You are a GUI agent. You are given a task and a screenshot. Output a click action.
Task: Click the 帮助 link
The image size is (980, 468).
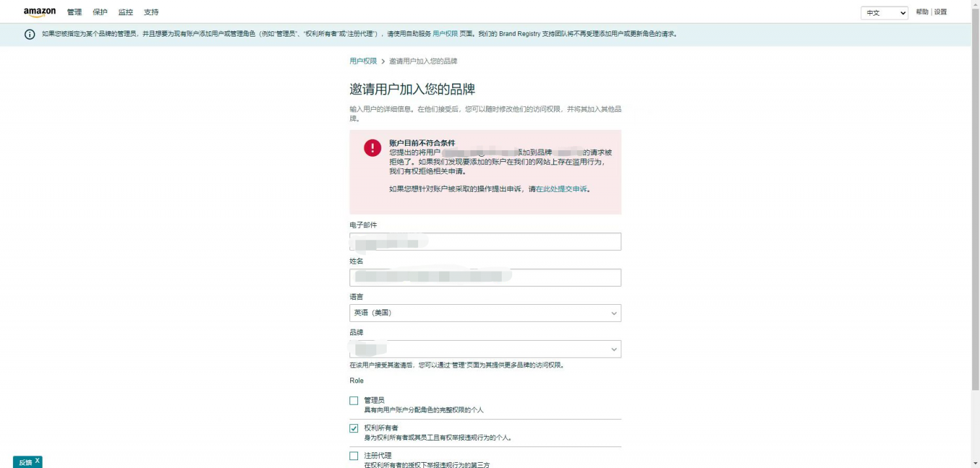922,12
